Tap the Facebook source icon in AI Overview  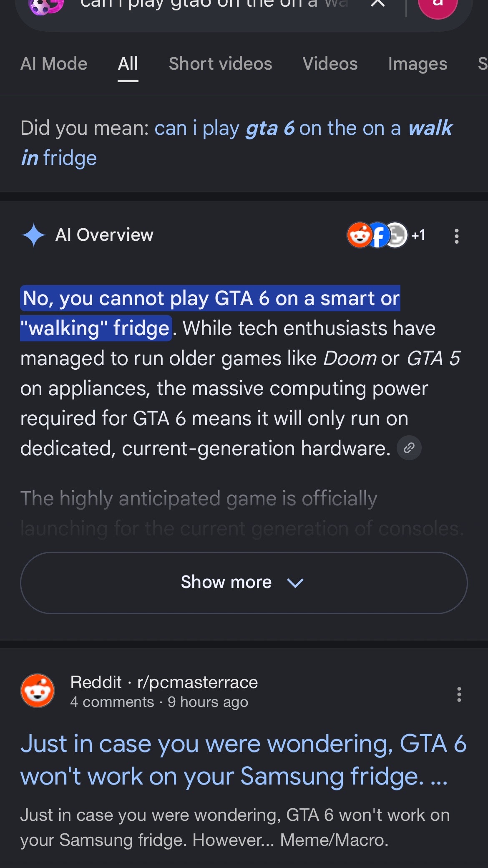378,235
